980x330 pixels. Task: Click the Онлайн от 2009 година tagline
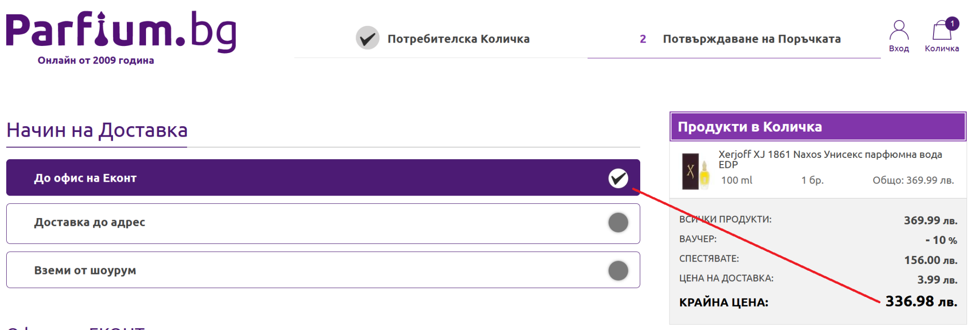96,61
